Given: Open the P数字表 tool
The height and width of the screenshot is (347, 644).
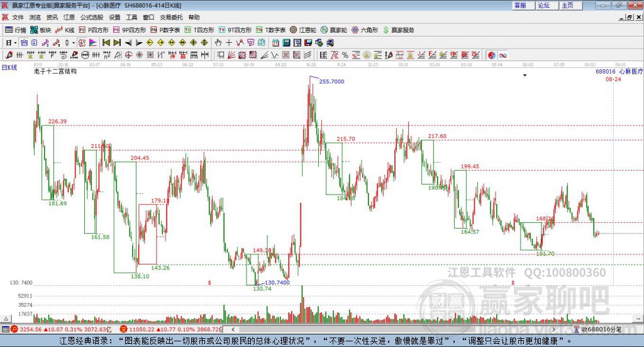Looking at the screenshot, I should point(165,30).
